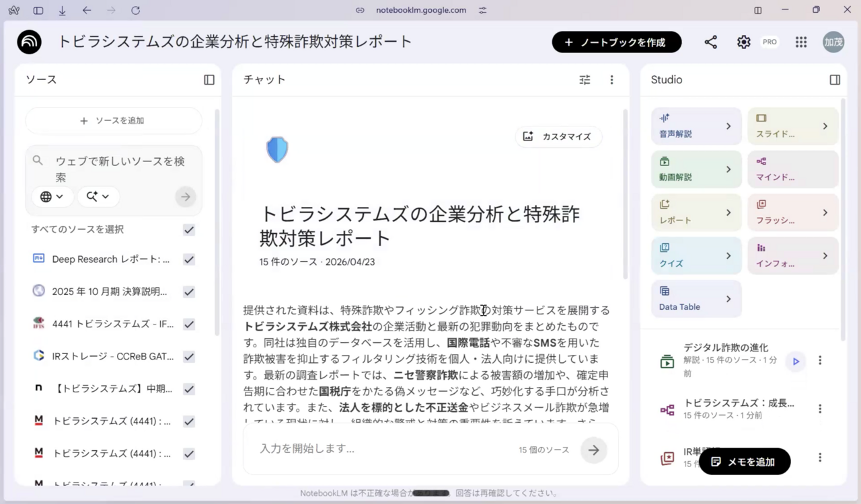Toggle the すべてのソースを選択 checkbox
The height and width of the screenshot is (504, 861).
pos(189,230)
